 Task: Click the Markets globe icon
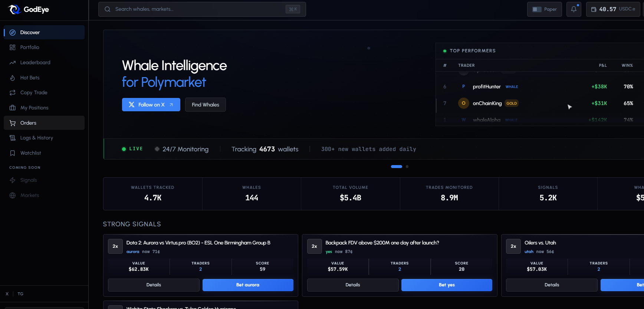point(13,195)
